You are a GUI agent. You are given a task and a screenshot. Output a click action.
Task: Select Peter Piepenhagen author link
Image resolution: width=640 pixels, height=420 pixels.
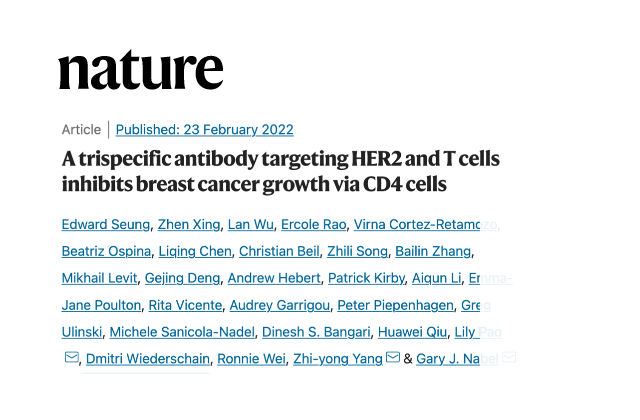(396, 305)
